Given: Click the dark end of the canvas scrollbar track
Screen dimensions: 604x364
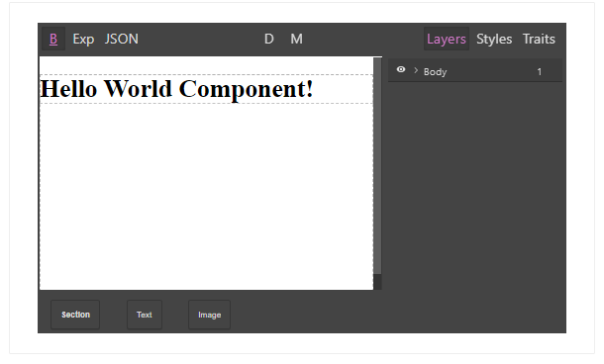Looking at the screenshot, I should point(377,282).
